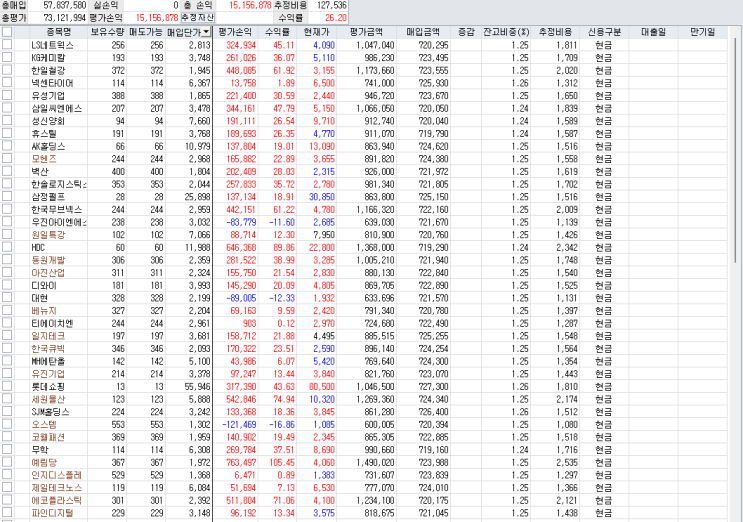The width and height of the screenshot is (743, 522).
Task: Click the 추정자산 label in the summary
Action: click(x=197, y=18)
